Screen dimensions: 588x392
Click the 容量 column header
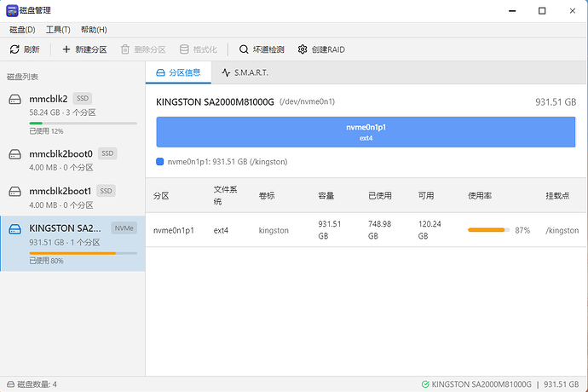coord(326,196)
